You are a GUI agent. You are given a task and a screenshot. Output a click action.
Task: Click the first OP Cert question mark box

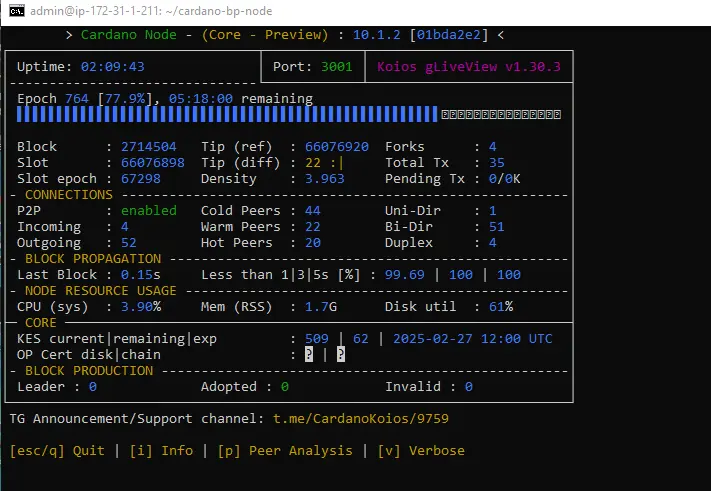[x=309, y=354]
